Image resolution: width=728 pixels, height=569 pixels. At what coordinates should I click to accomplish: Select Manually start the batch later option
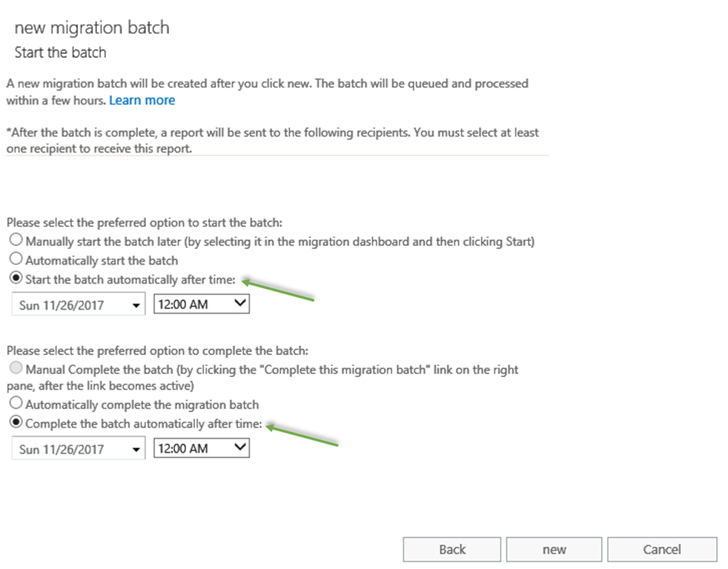click(16, 242)
